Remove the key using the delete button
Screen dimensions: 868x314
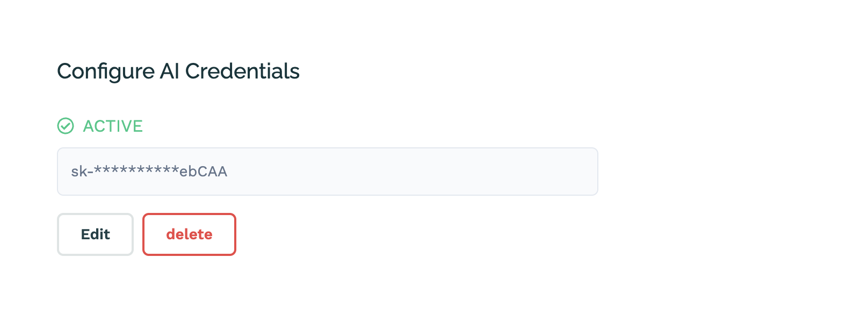pyautogui.click(x=189, y=234)
